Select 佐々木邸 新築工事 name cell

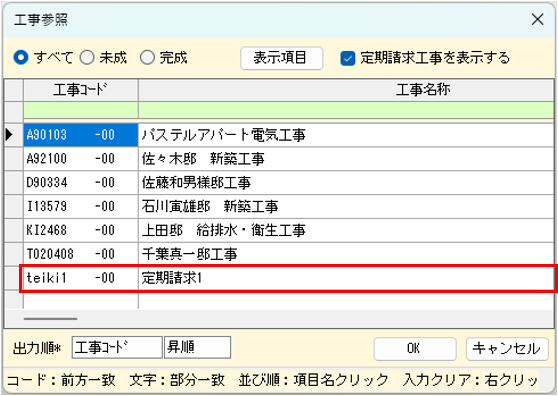346,159
